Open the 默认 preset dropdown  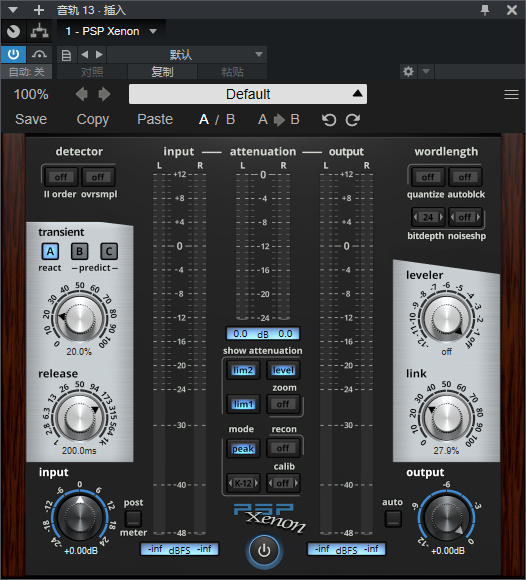click(x=187, y=55)
